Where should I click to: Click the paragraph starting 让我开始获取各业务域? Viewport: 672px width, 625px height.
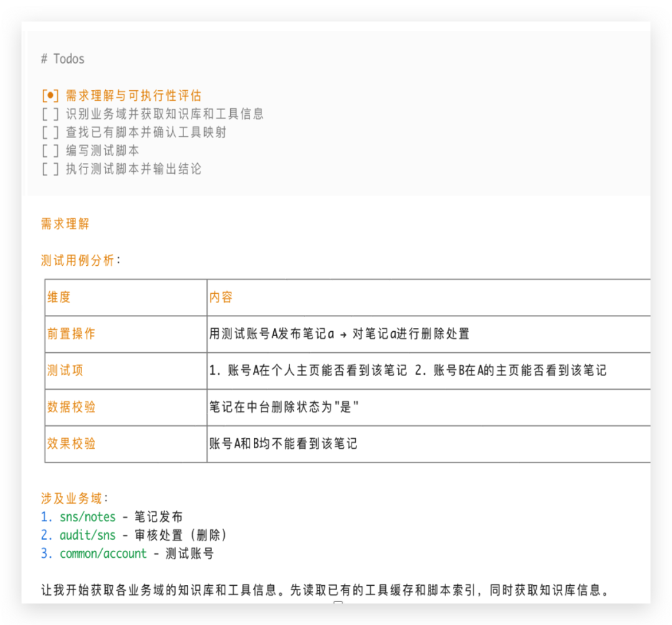(x=325, y=590)
